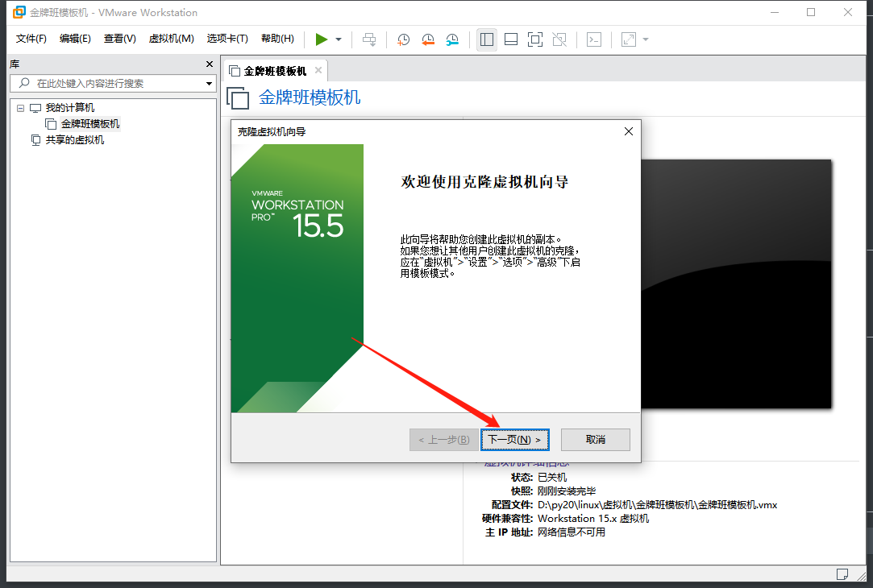The width and height of the screenshot is (873, 588).
Task: Click the send Ctrl+Alt+Del toolbar icon
Action: (x=369, y=39)
